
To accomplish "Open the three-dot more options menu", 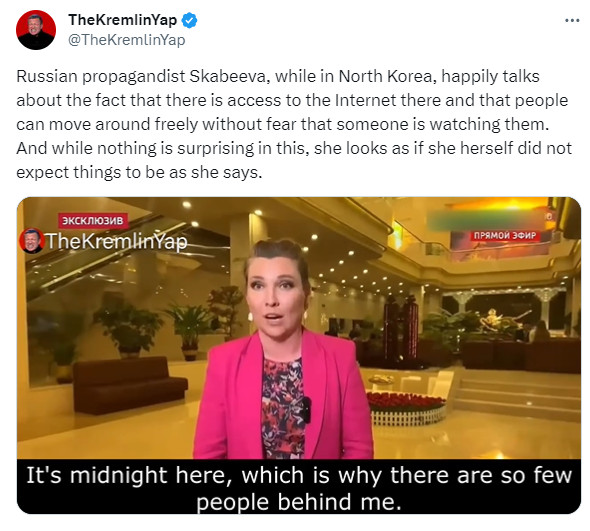I will pos(572,20).
